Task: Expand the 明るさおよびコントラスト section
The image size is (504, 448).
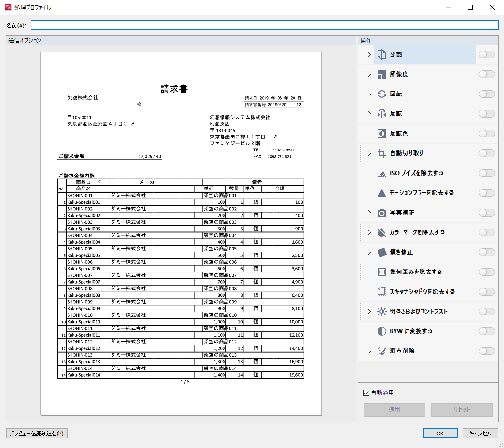Action: tap(369, 312)
